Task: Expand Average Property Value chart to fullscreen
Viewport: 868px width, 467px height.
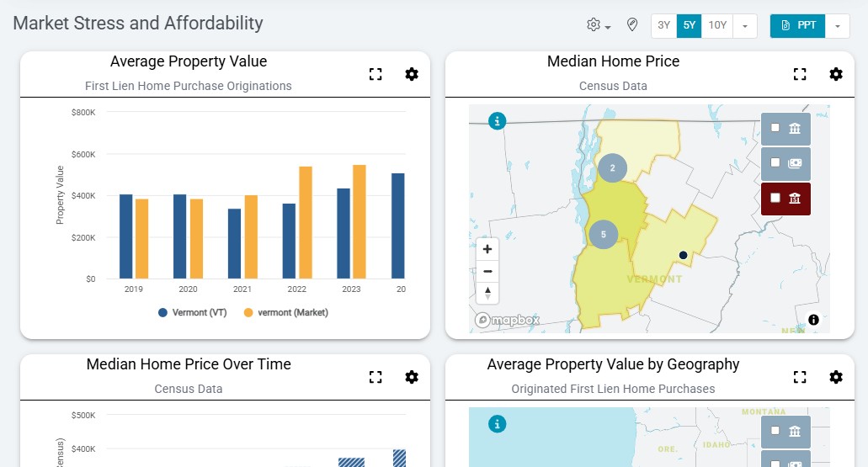Action: click(x=375, y=74)
